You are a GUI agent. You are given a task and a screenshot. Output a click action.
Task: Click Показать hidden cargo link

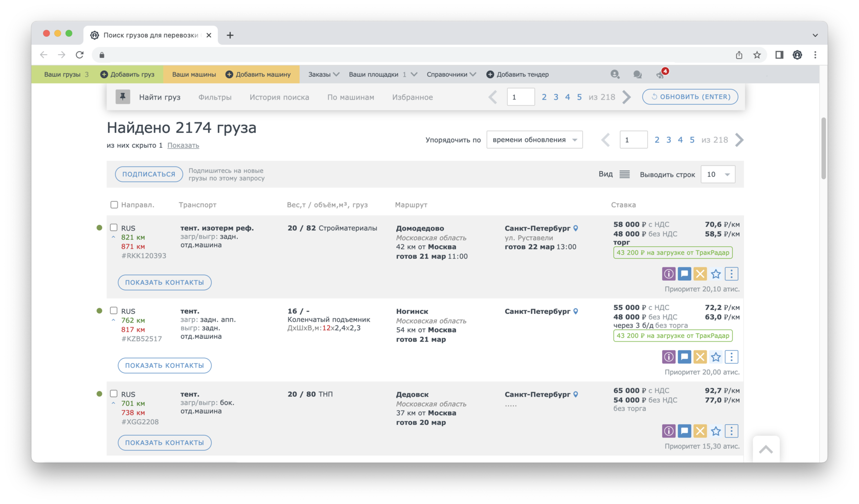(x=183, y=145)
